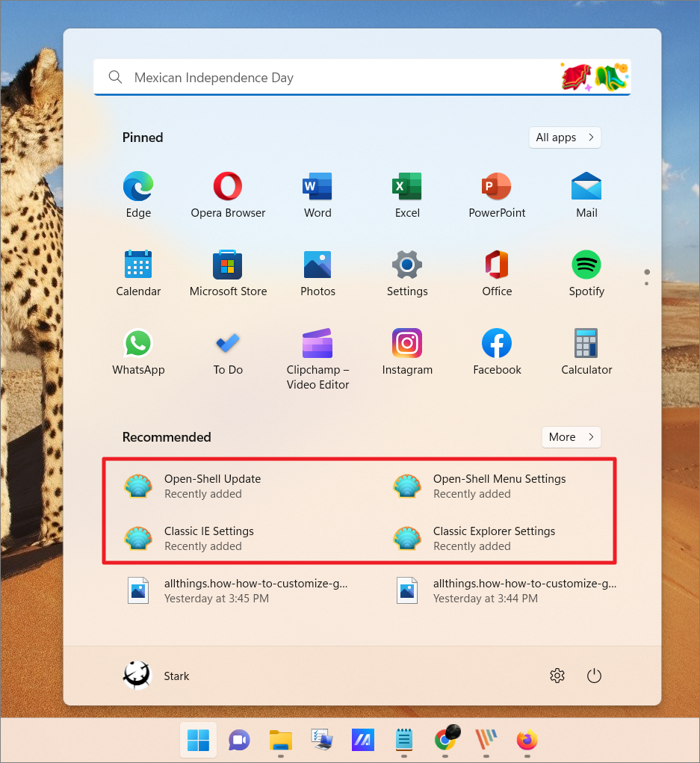Open Excel from the pinned section
The image size is (700, 763).
click(x=407, y=195)
